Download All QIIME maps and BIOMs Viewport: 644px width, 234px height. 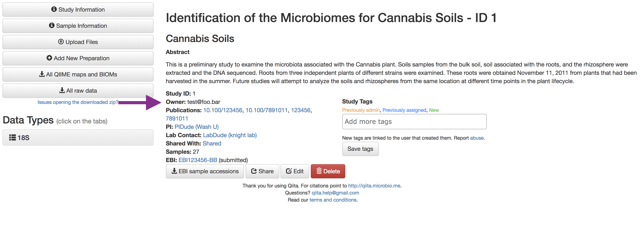pyautogui.click(x=78, y=74)
